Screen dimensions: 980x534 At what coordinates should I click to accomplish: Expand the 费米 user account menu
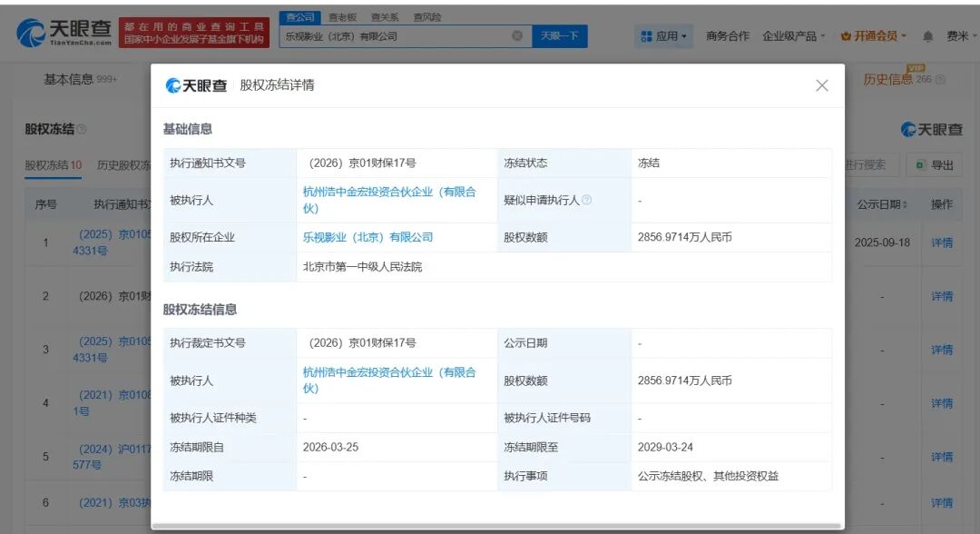coord(961,36)
